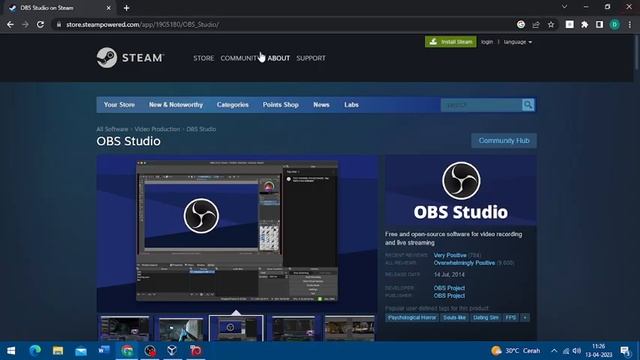Screen dimensions: 640x360
Task: Click the site lock icon in address bar
Action: point(59,24)
